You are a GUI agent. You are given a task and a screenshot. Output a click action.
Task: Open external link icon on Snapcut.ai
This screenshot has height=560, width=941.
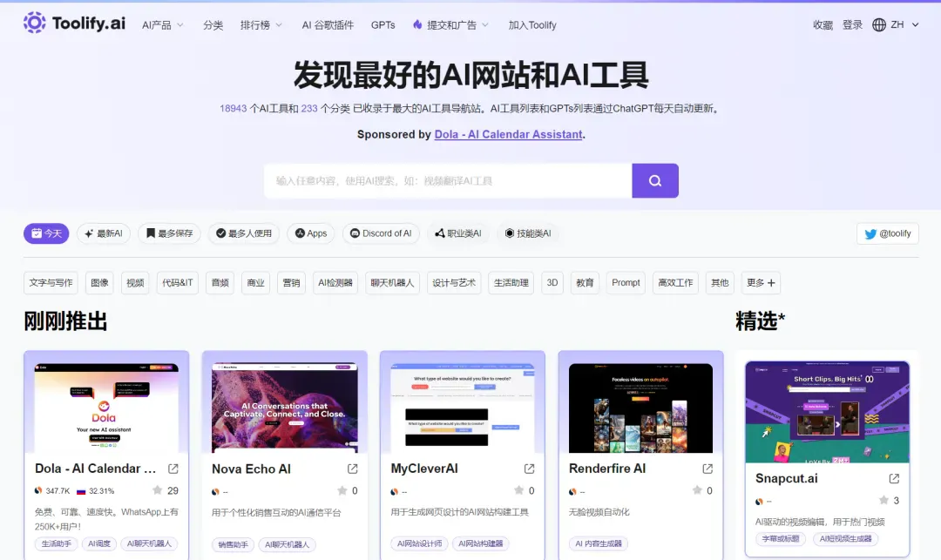click(x=894, y=478)
